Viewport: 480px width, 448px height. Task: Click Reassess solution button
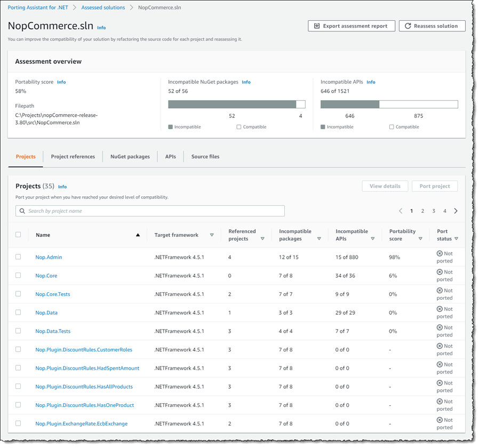tap(432, 26)
